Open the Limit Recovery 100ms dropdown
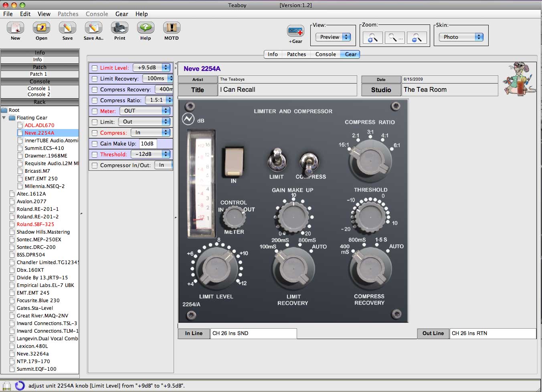 (158, 79)
